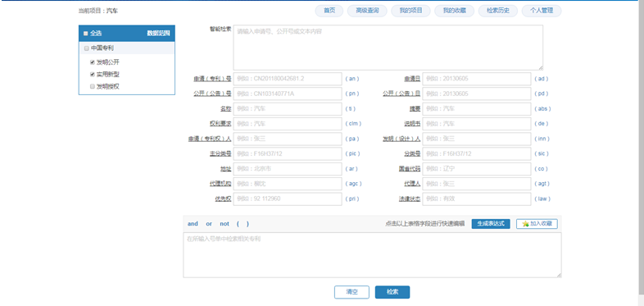
Task: Click the 发明（设计）人 underlined label
Action: tap(401, 139)
